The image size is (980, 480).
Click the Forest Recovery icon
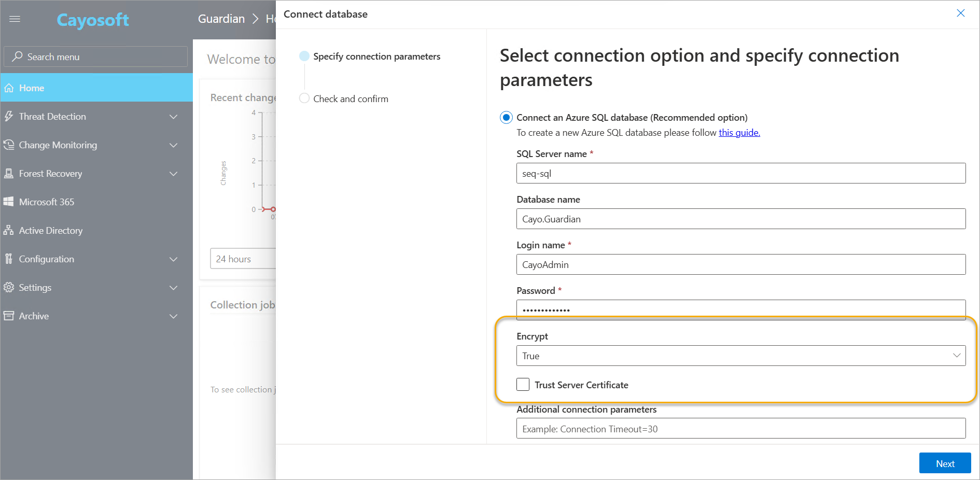coord(9,174)
